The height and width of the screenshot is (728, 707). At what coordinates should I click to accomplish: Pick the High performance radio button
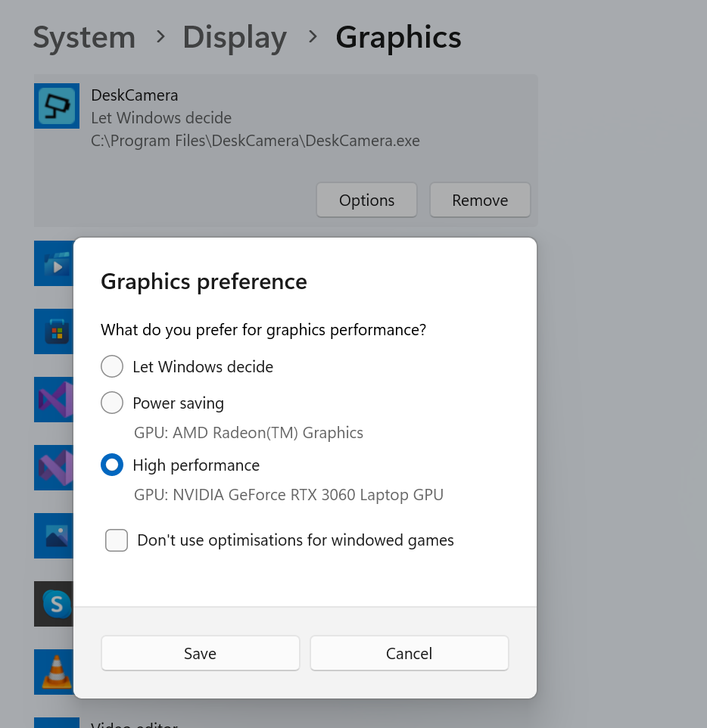click(112, 465)
